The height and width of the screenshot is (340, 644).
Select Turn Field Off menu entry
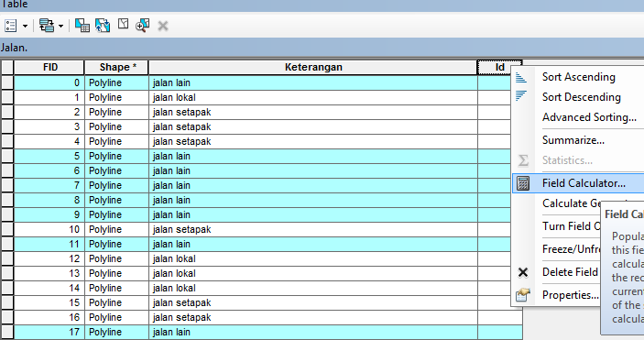572,226
